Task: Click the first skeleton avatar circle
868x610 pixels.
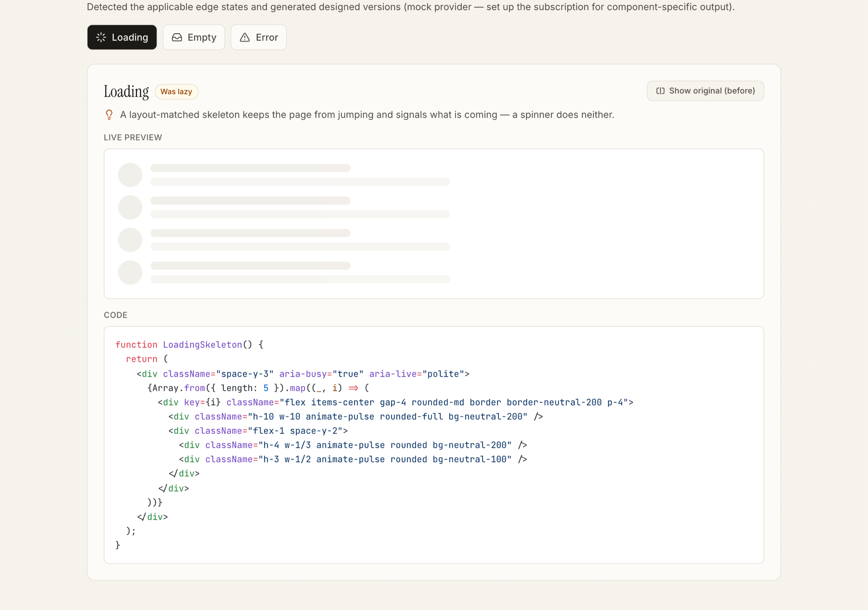Action: pyautogui.click(x=130, y=175)
